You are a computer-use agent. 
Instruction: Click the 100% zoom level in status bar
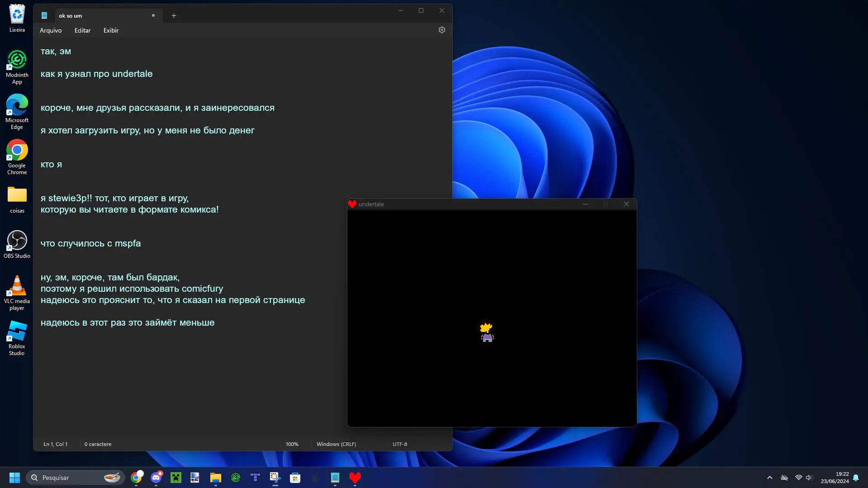[x=292, y=444]
